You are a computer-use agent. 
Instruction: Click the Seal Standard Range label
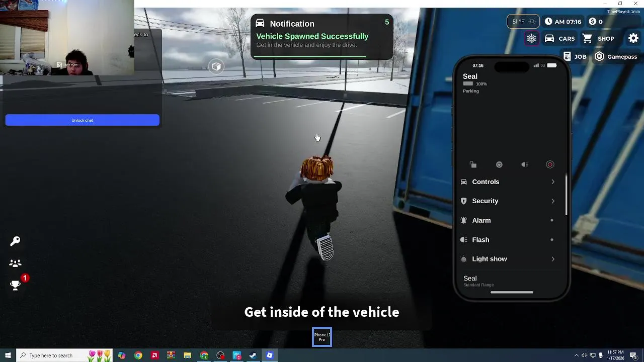(478, 281)
